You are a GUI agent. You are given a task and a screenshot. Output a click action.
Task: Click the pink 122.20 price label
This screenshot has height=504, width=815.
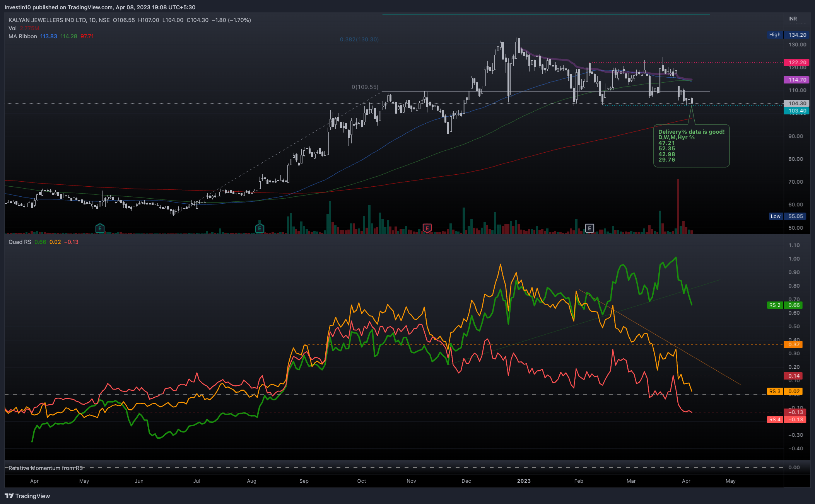[x=797, y=62]
